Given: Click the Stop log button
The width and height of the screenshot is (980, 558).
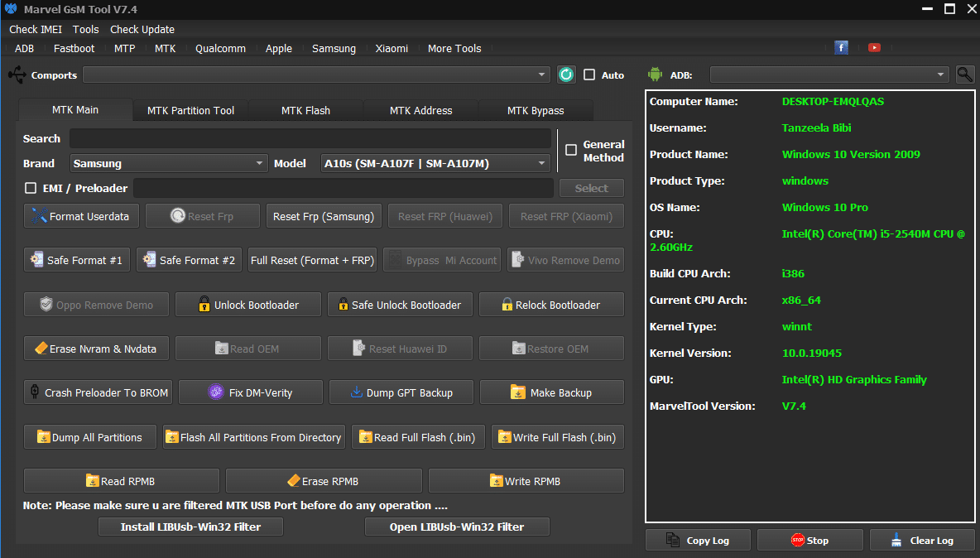Looking at the screenshot, I should pos(809,540).
